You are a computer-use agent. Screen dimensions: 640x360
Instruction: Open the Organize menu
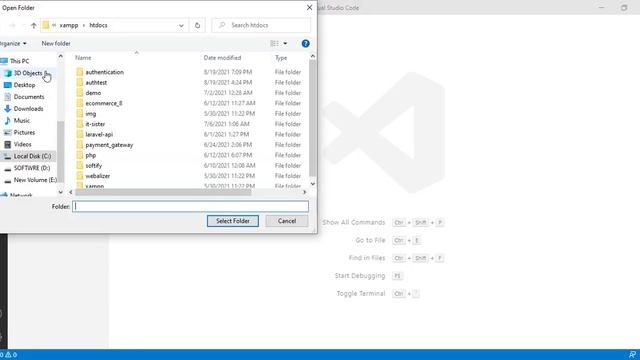(x=13, y=43)
